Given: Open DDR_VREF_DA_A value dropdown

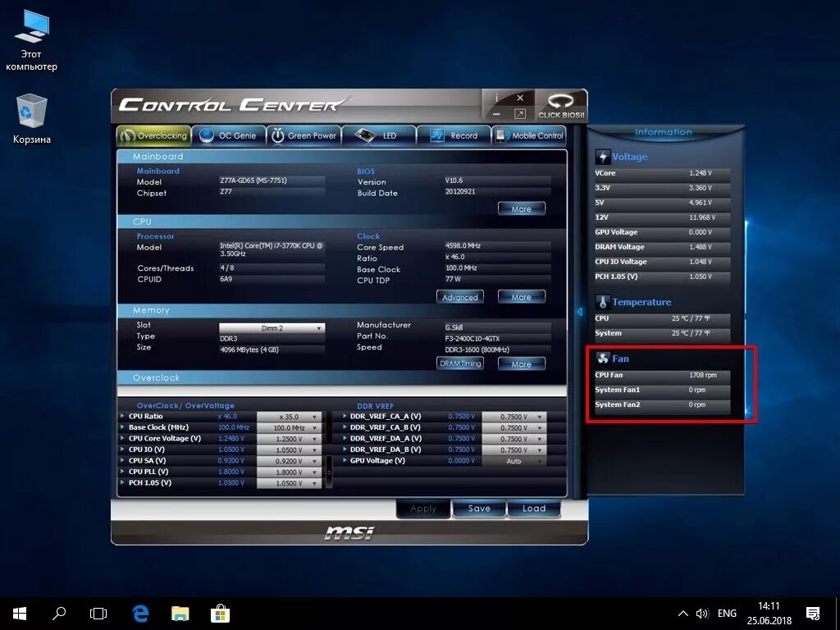Looking at the screenshot, I should tap(514, 439).
